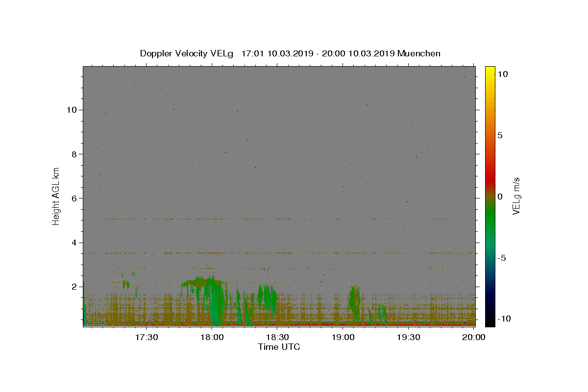
Task: Pick the yellow top of the colorbar
Action: click(490, 71)
